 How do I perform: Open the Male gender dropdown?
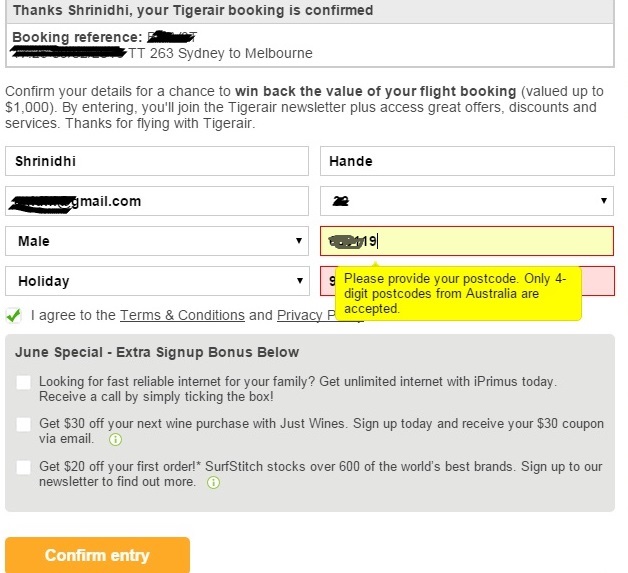(x=156, y=241)
